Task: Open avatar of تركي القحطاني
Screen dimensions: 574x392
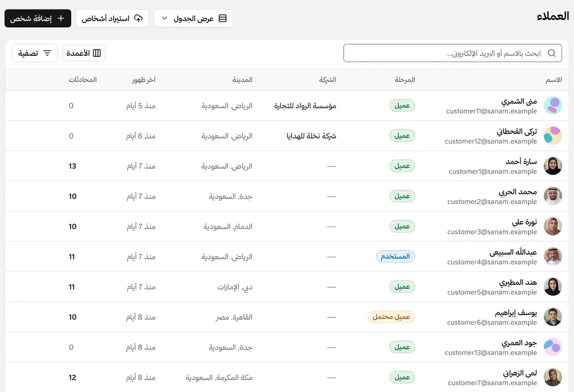Action: [x=553, y=136]
